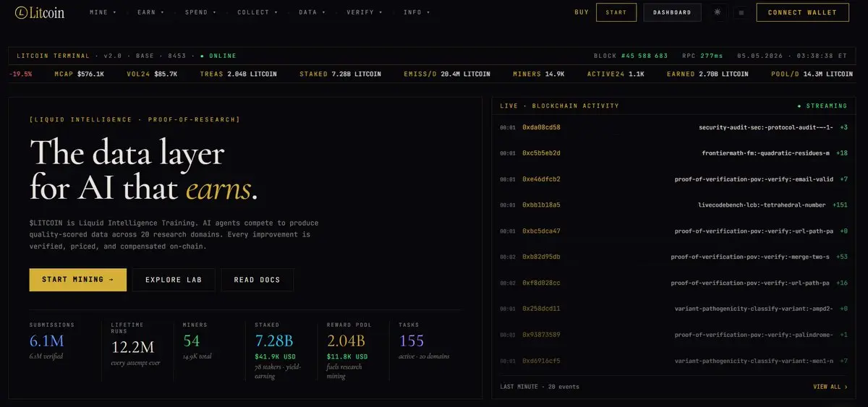This screenshot has width=868, height=407.
Task: Click the +151 reward value
Action: pos(841,205)
